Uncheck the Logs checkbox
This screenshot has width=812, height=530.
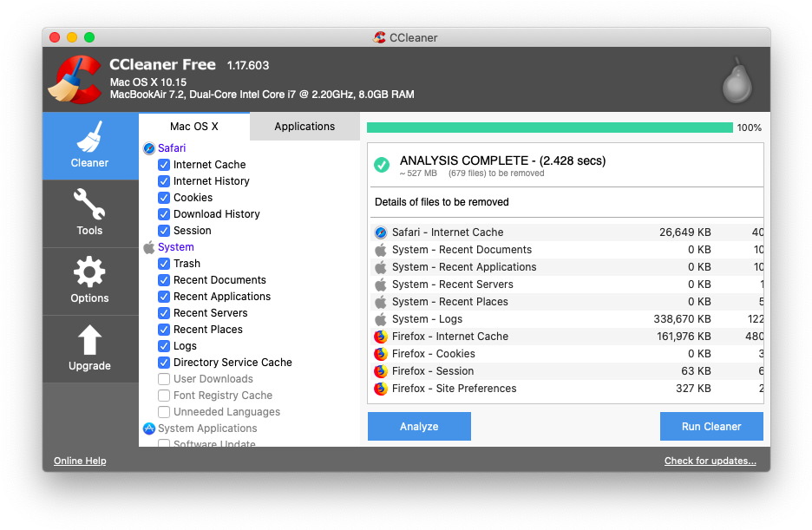(164, 346)
